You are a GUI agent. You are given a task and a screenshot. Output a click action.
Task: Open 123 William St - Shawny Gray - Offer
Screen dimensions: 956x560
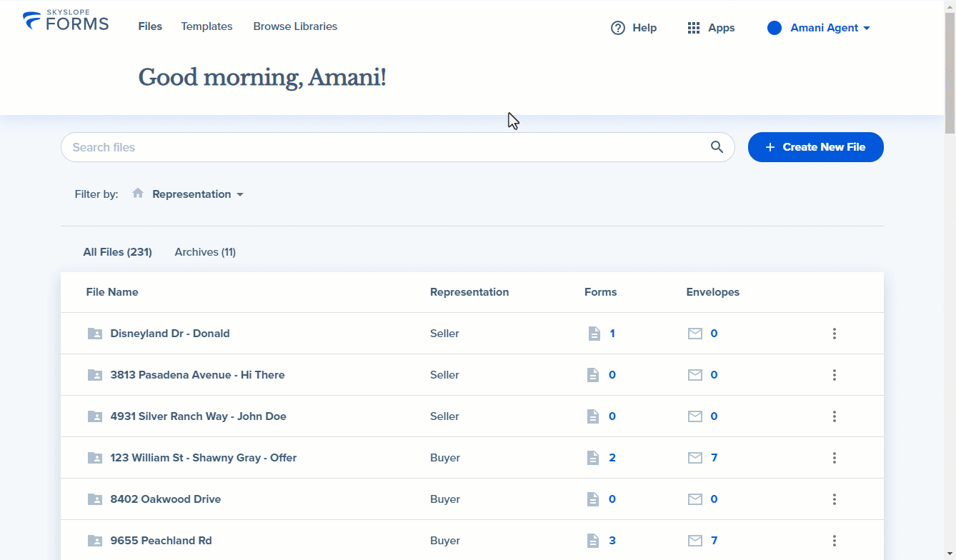tap(204, 458)
